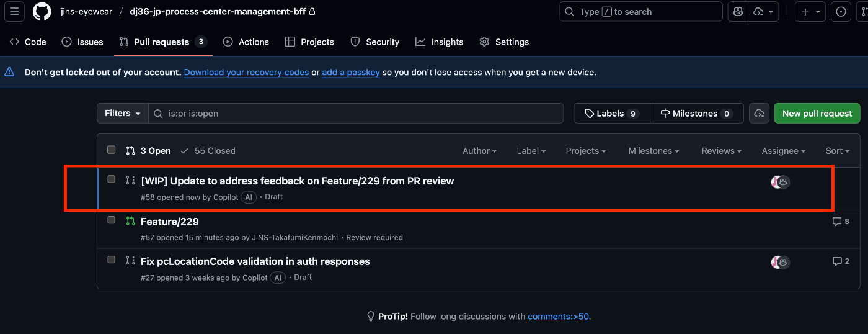Switch to the Actions tab

(246, 42)
